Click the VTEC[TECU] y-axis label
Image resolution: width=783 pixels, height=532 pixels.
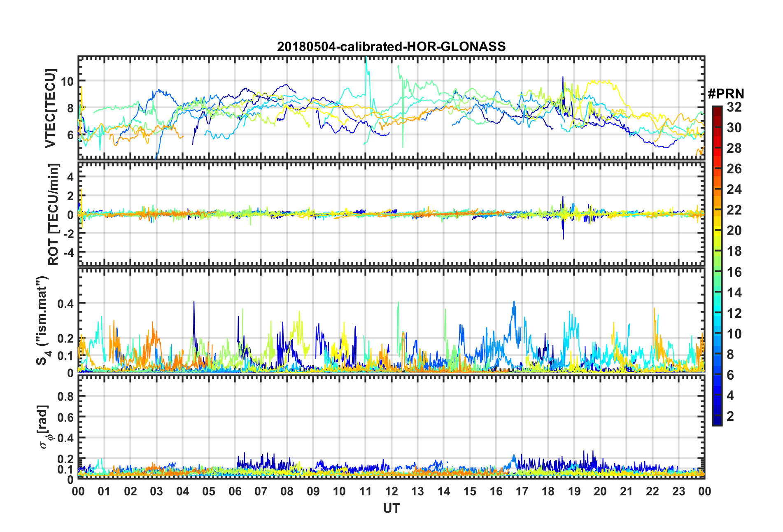(50, 108)
